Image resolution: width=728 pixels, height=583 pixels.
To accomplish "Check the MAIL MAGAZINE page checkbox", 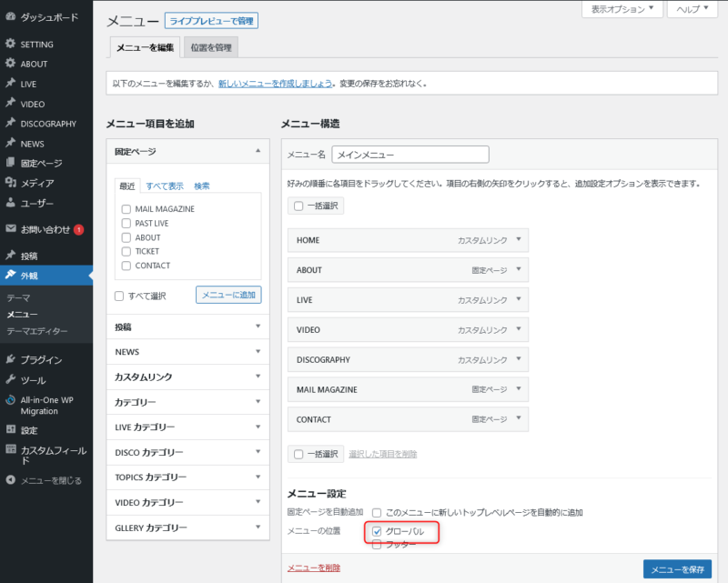I will tap(126, 209).
